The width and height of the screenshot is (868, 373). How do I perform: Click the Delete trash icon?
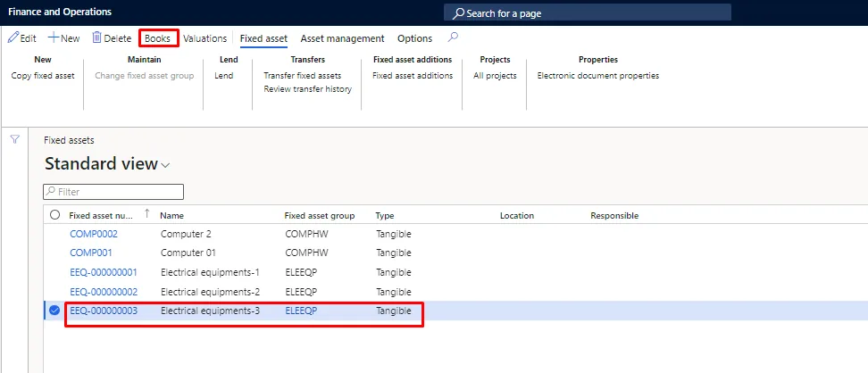[x=96, y=37]
